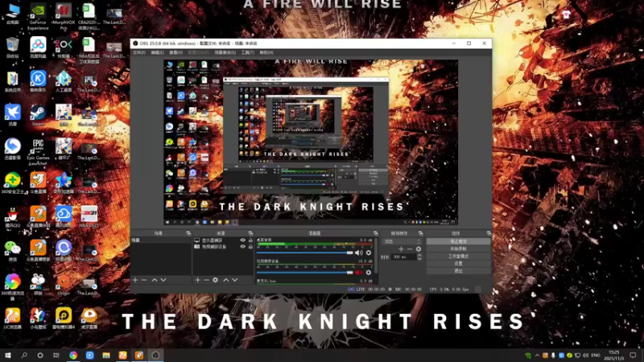
Task: Click the 开始录制 start recording button
Action: [x=458, y=249]
